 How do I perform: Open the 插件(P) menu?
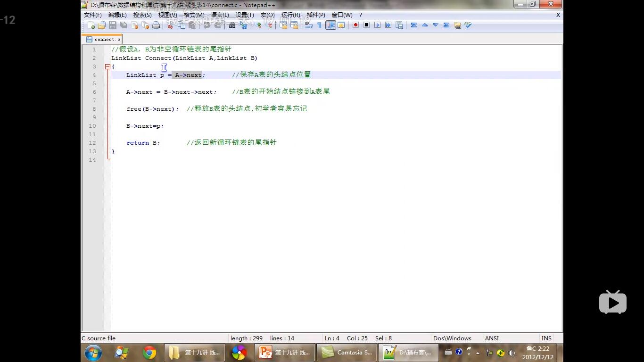point(316,15)
